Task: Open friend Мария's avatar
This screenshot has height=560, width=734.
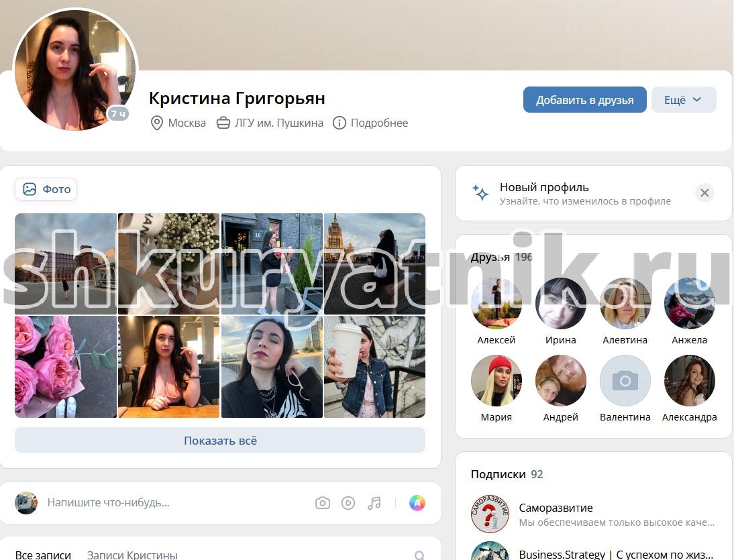Action: click(x=496, y=380)
